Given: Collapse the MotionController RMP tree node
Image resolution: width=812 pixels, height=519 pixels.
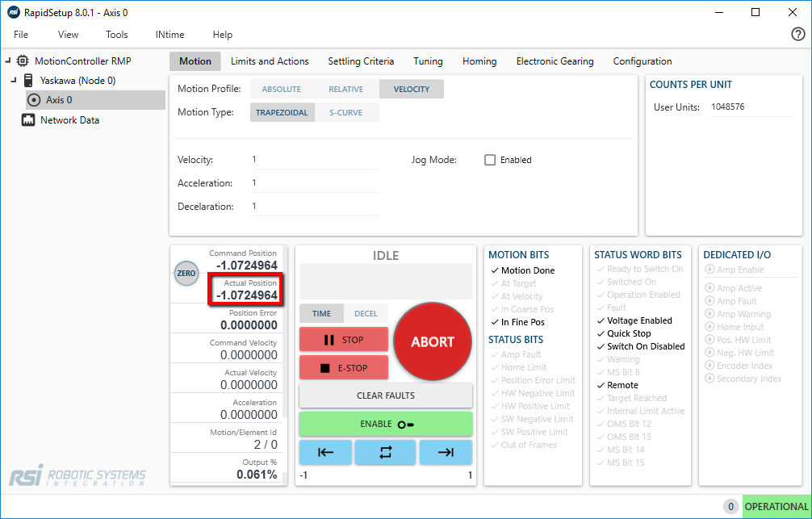Looking at the screenshot, I should click(x=8, y=61).
